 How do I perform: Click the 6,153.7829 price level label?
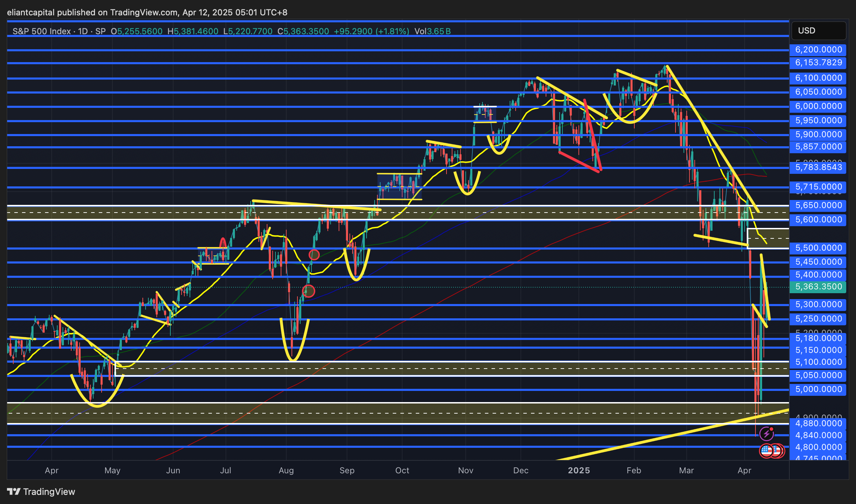point(818,62)
